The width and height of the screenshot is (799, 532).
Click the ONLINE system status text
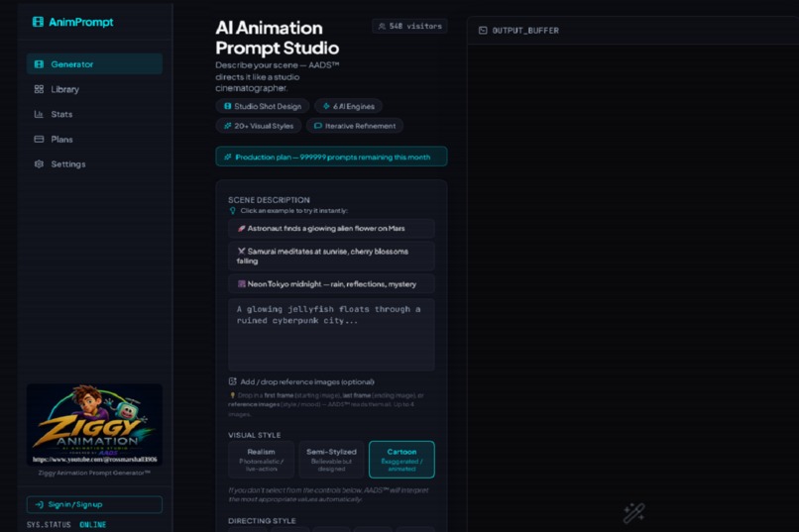tap(93, 524)
